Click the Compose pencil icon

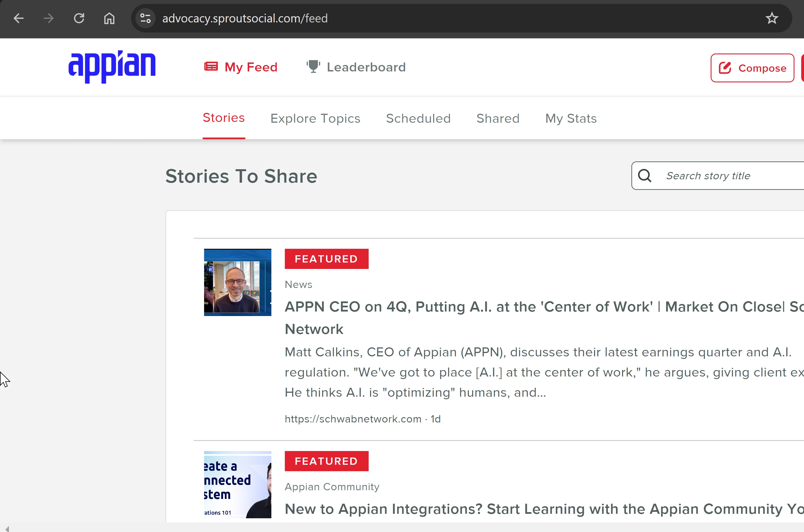[x=725, y=68]
